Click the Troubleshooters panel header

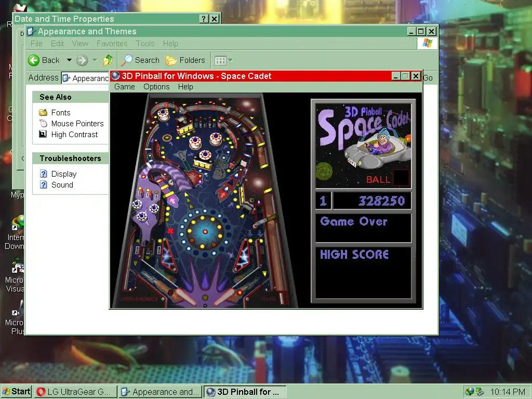71,158
